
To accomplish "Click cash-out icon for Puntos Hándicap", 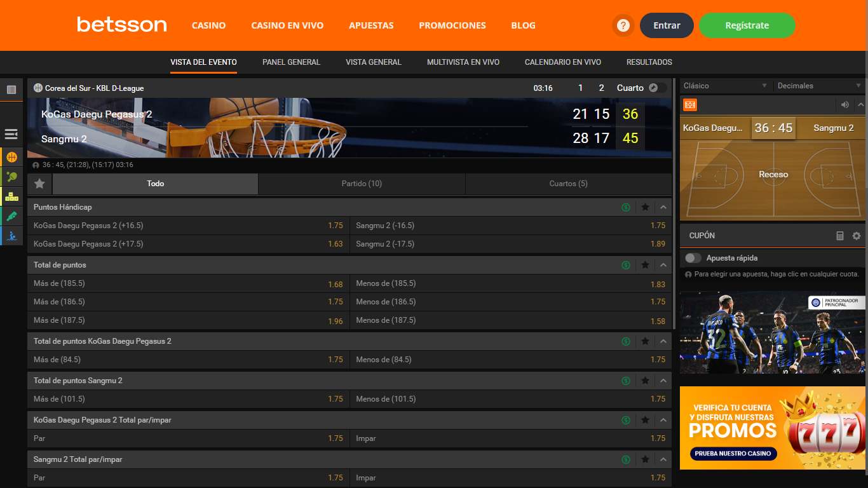I will pyautogui.click(x=626, y=207).
